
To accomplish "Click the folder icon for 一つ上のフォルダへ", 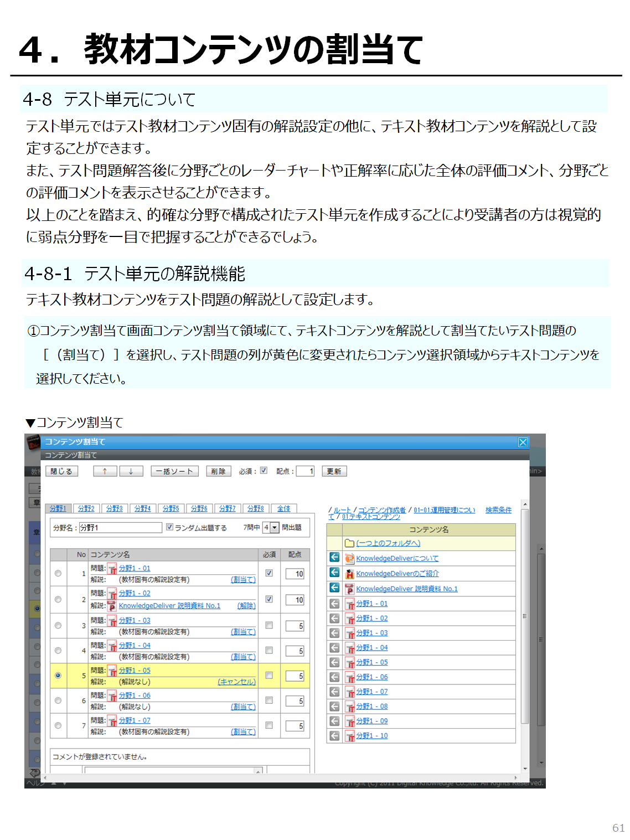I will tap(349, 543).
